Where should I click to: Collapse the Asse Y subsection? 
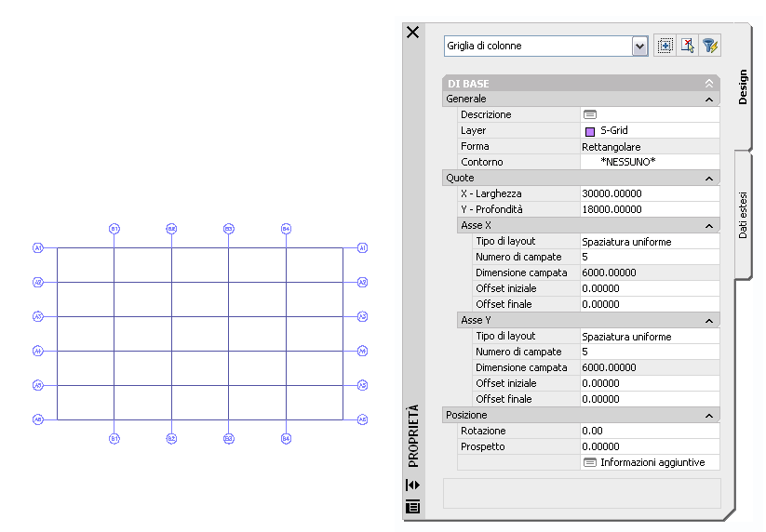pos(709,321)
